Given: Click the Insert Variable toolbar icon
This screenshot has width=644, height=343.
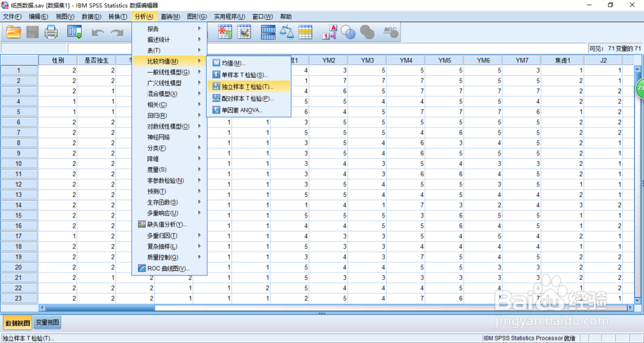Looking at the screenshot, I should click(244, 32).
